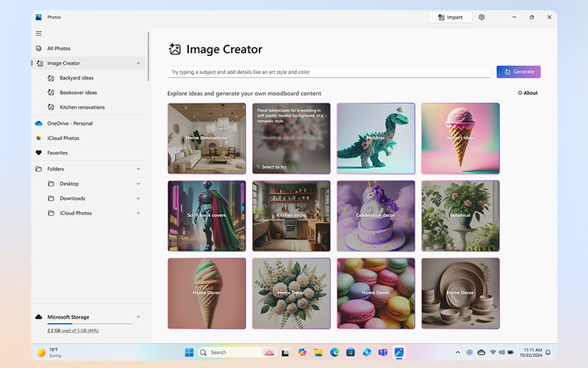Open the Desktop folder
This screenshot has height=368, width=588.
pos(69,183)
